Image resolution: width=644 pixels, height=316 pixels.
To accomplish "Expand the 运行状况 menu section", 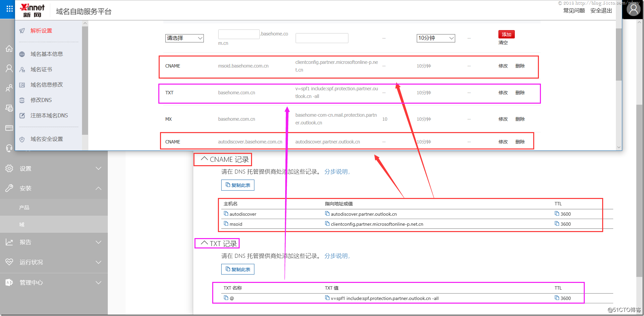I will pos(98,262).
